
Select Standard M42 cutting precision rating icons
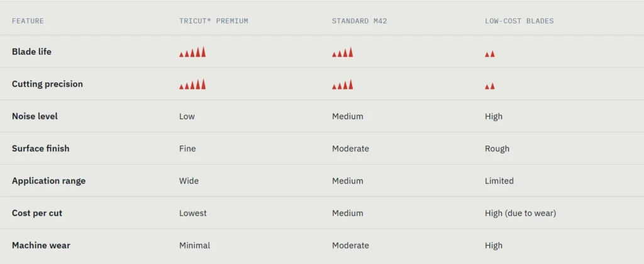343,84
